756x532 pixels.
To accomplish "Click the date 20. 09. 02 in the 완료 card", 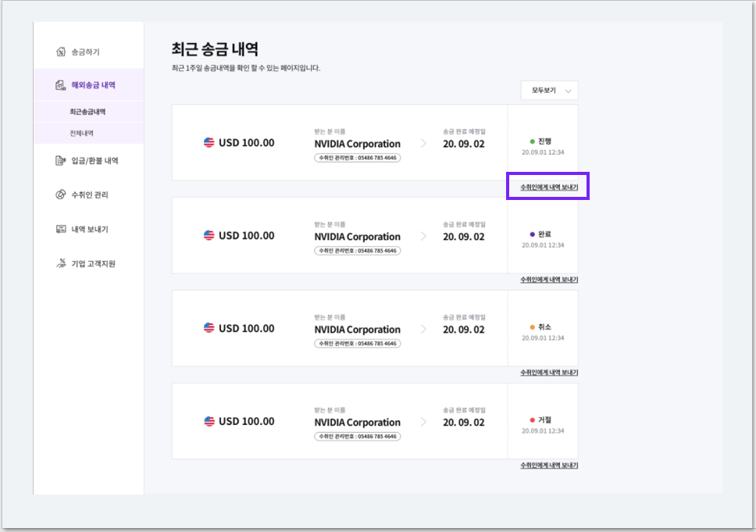I will (x=464, y=237).
